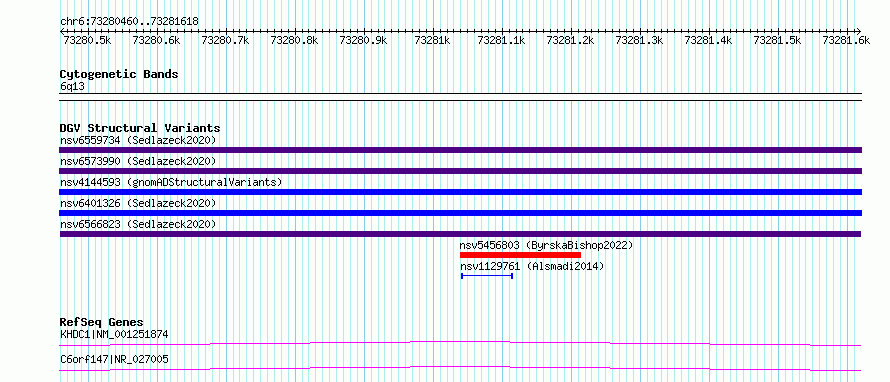890x382 pixels.
Task: Select the RefSeq Genes track title
Action: [102, 322]
